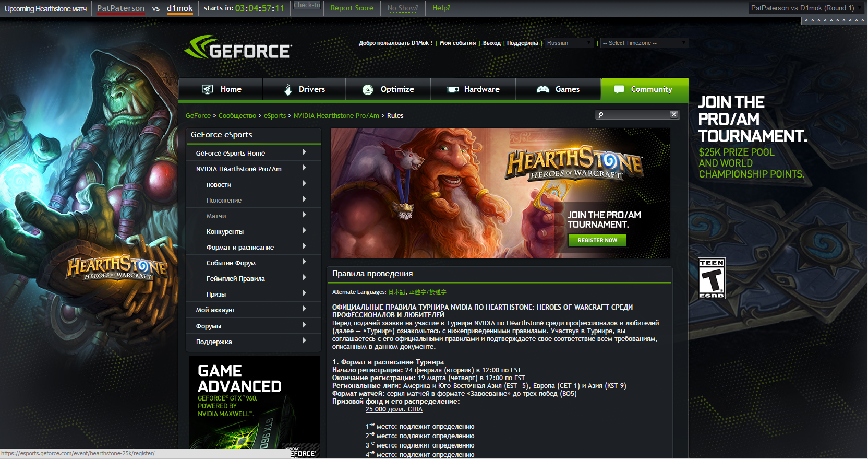Image resolution: width=868 pixels, height=459 pixels.
Task: Click the Community chat bubble icon
Action: click(x=619, y=89)
